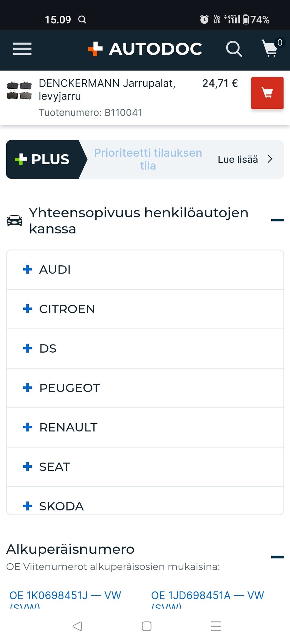290x644 pixels.
Task: Collapse the Yhteensopivuus henkilöautojen kanssa section
Action: click(x=277, y=220)
